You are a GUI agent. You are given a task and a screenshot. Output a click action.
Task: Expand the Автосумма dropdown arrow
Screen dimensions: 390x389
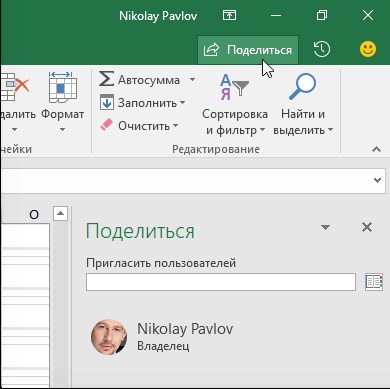pos(192,80)
